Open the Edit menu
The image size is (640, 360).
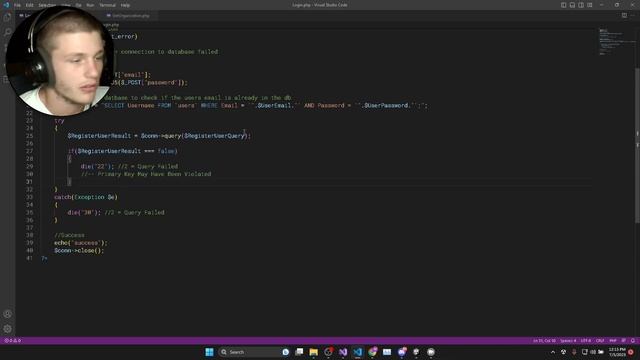coord(30,5)
